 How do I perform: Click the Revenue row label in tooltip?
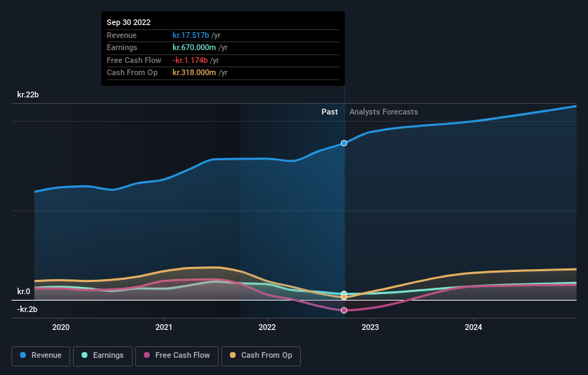pos(122,35)
